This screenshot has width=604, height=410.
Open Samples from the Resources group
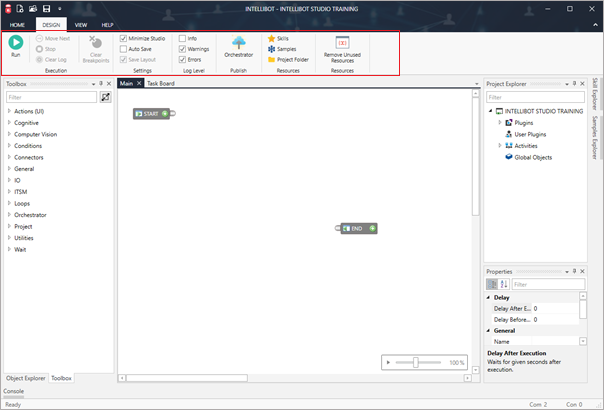tap(285, 49)
